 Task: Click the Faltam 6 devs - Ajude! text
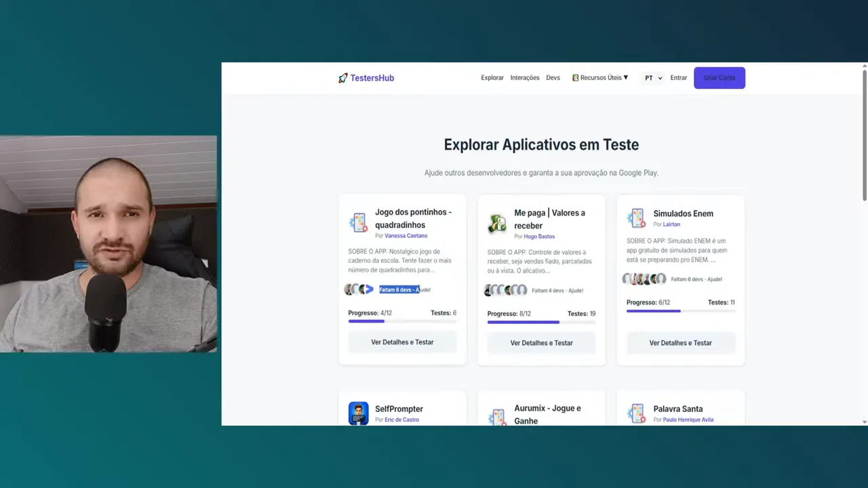(696, 279)
